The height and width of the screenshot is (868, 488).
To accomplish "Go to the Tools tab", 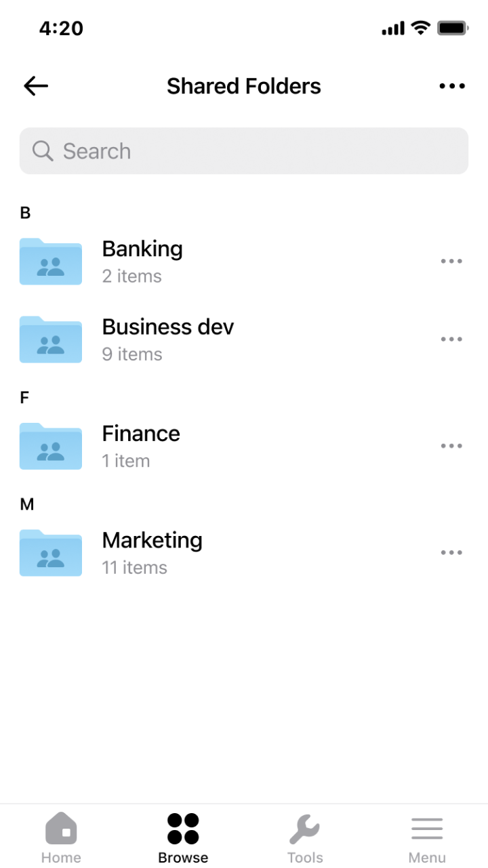I will pos(305,838).
